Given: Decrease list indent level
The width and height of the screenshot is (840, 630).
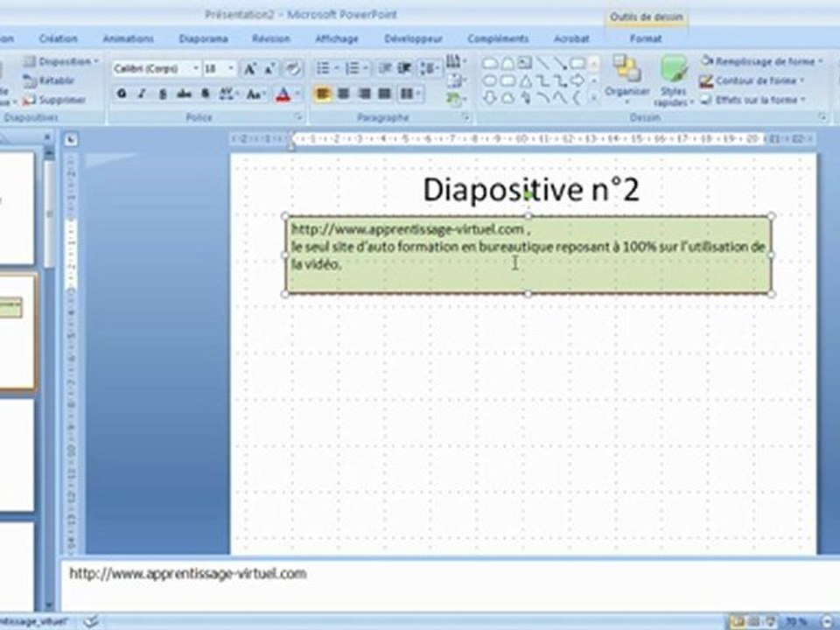Looking at the screenshot, I should pos(385,68).
